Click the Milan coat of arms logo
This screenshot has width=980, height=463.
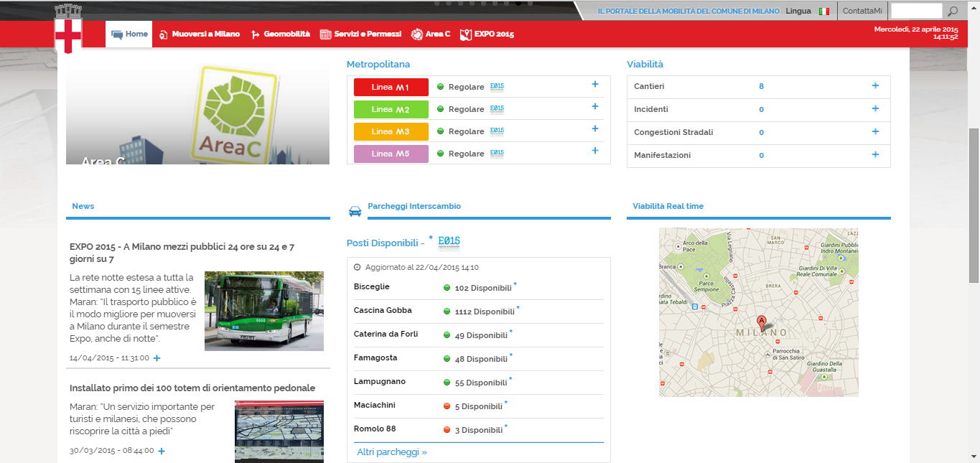pyautogui.click(x=68, y=29)
